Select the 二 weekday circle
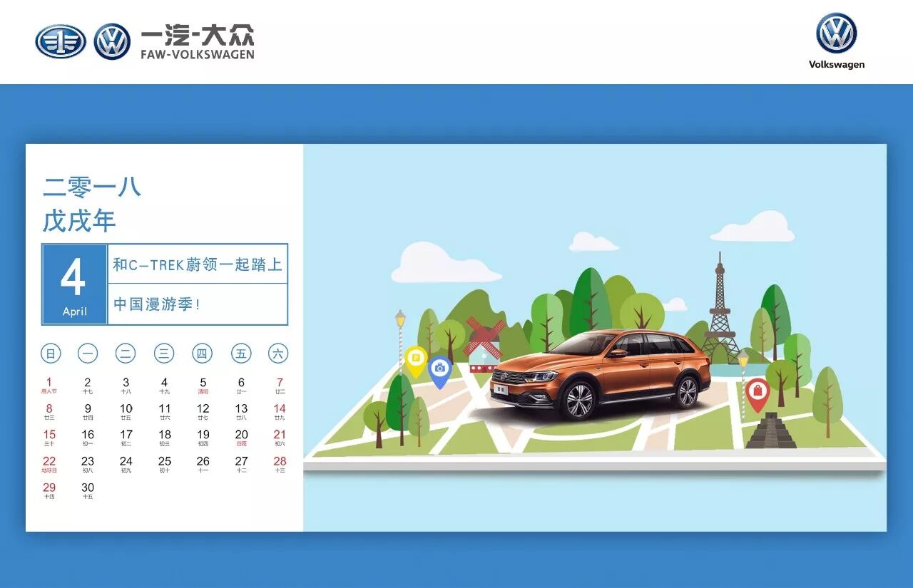Image resolution: width=913 pixels, height=588 pixels. 126,353
